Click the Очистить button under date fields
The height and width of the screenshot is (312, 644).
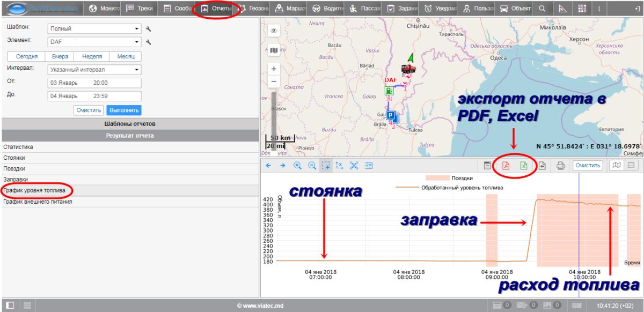[x=89, y=110]
